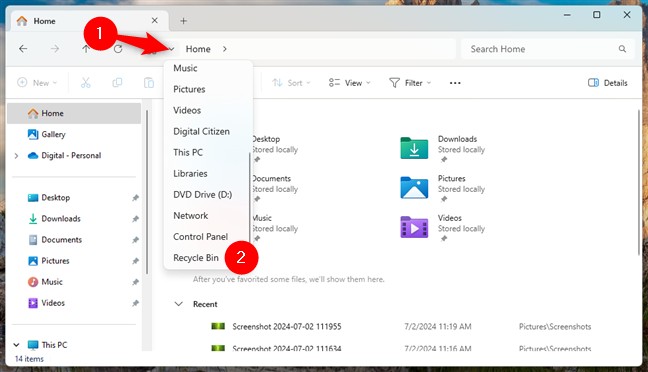Image resolution: width=648 pixels, height=372 pixels.
Task: Toggle the address bar location dropdown chevron
Action: click(172, 49)
